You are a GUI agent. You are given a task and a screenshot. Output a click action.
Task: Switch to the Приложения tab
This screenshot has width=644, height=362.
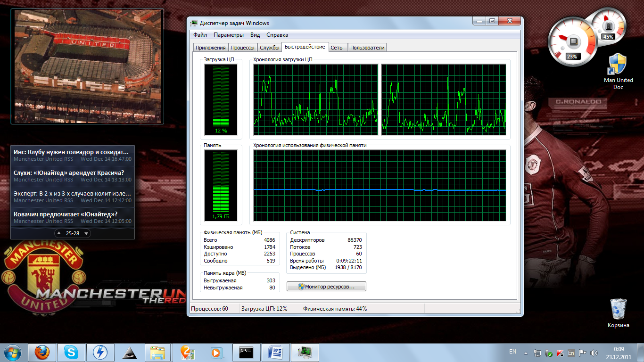tap(211, 48)
